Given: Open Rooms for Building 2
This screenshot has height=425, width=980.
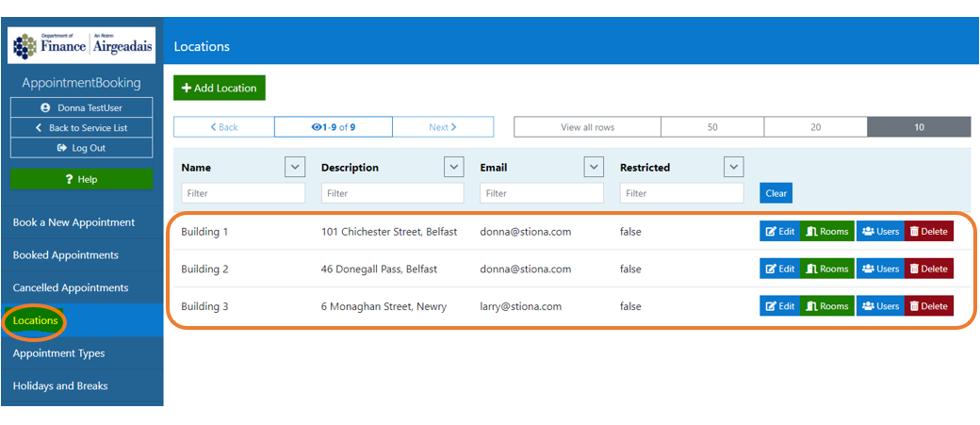Looking at the screenshot, I should tap(827, 270).
